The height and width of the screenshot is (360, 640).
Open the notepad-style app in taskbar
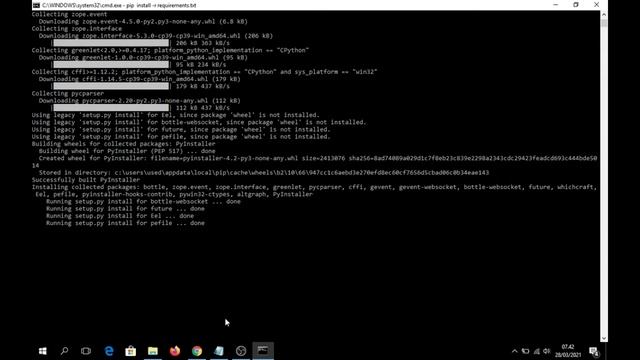coord(219,351)
